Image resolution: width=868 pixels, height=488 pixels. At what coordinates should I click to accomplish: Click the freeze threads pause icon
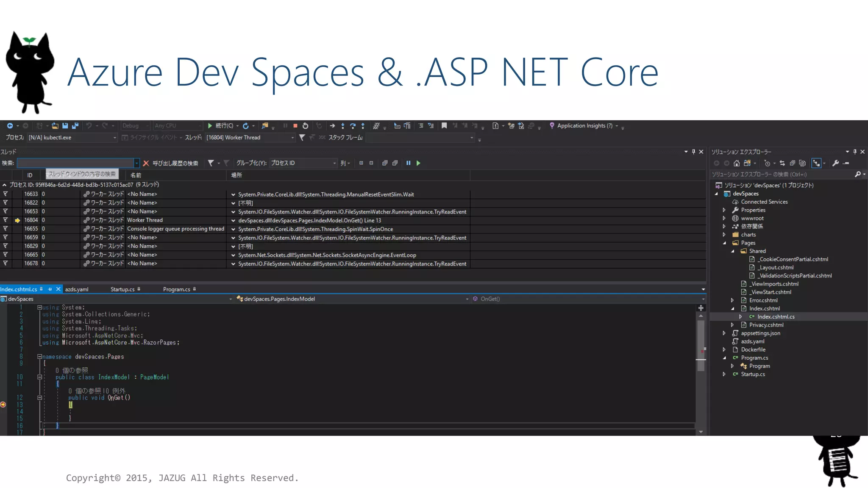(408, 163)
